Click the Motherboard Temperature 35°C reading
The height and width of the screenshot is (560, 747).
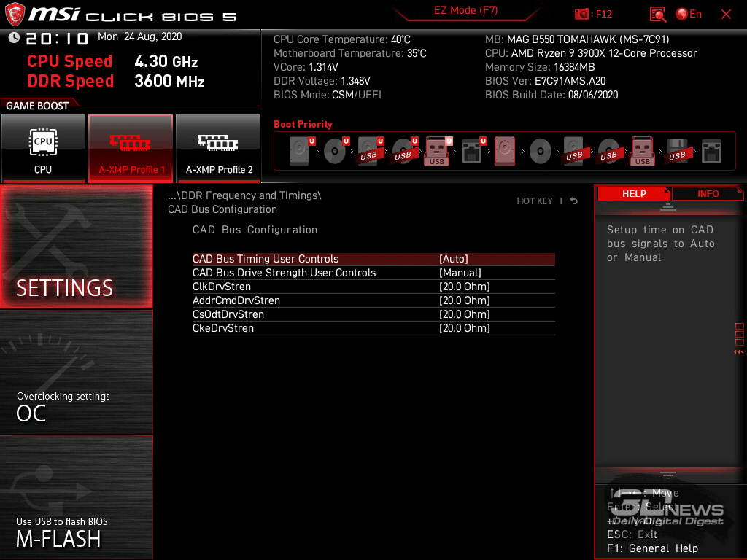pyautogui.click(x=349, y=53)
